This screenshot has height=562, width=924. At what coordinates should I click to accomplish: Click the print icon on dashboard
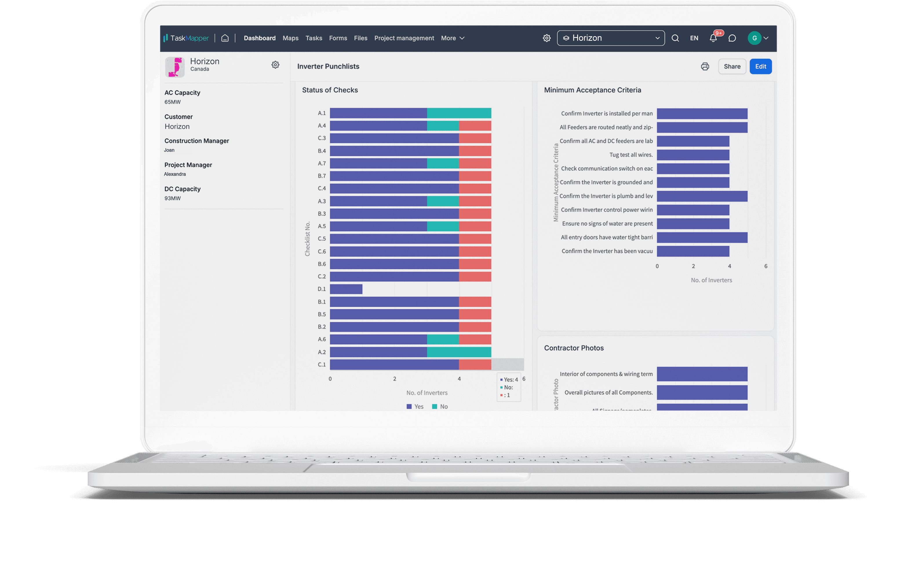click(x=705, y=66)
